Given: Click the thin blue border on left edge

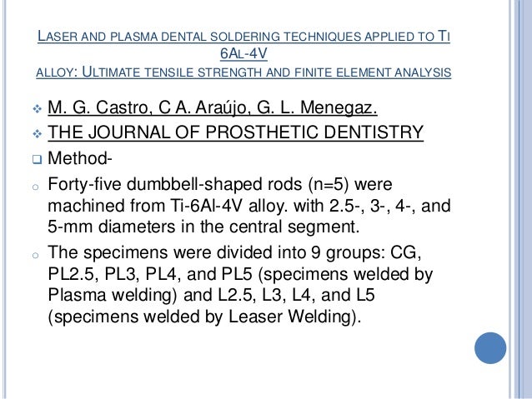Looking at the screenshot, I should click(3, 199).
